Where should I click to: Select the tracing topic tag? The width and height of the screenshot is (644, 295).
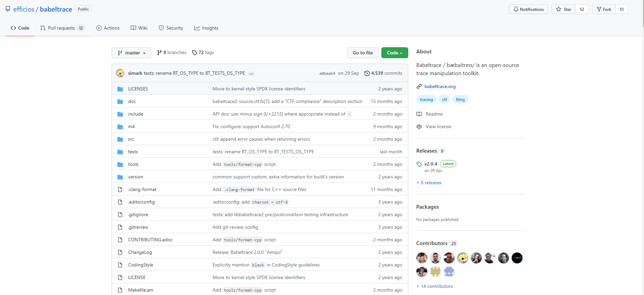(x=426, y=100)
